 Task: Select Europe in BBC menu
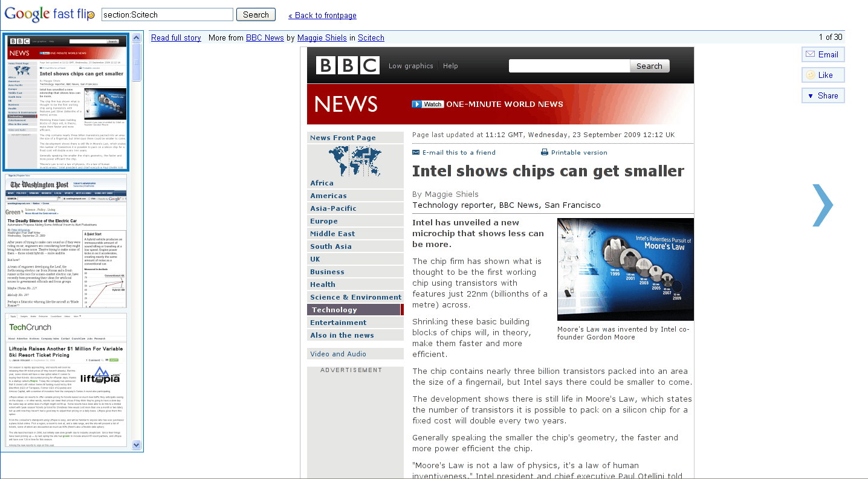tap(355, 221)
